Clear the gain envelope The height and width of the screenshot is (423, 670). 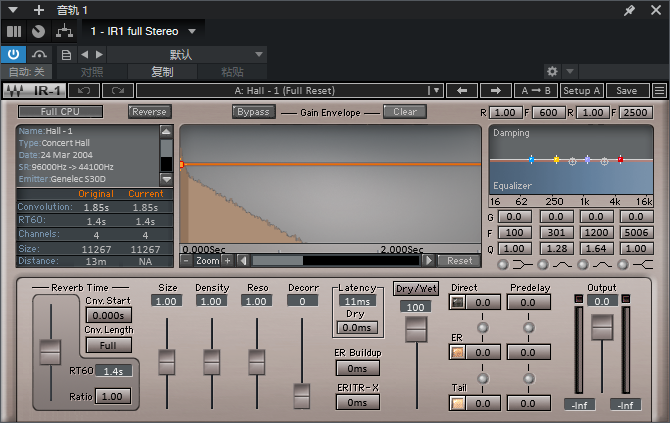point(405,112)
